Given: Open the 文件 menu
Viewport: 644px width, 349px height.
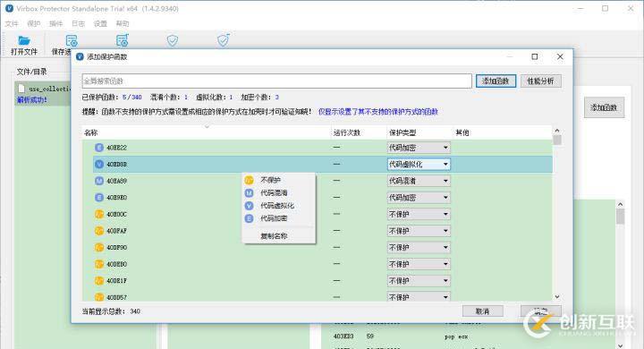Looking at the screenshot, I should click(x=12, y=24).
